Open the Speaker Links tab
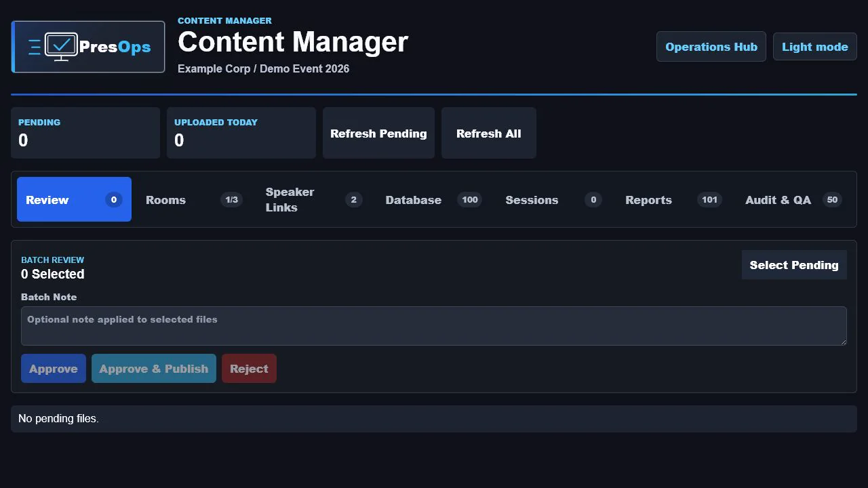This screenshot has width=868, height=488. [x=314, y=199]
